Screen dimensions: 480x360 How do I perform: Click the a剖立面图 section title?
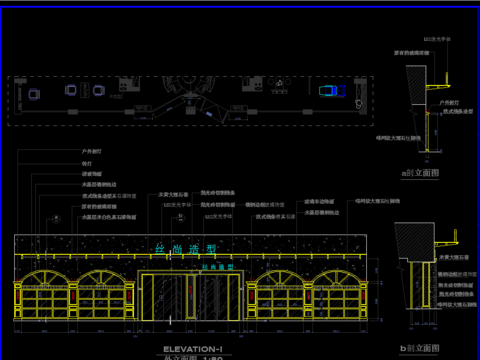point(420,173)
